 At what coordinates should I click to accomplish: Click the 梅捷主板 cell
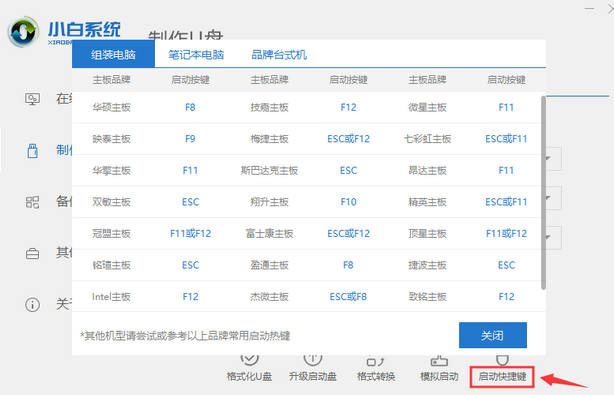269,139
